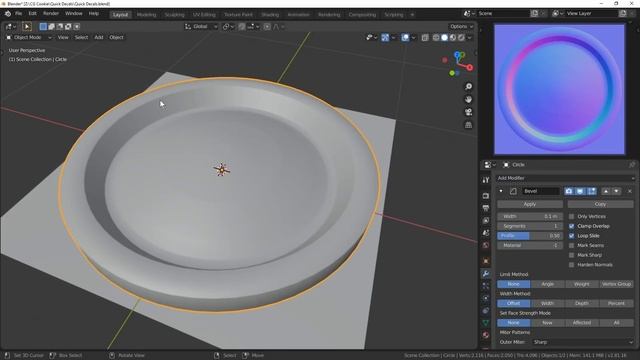
Task: Open the Output properties tab
Action: [486, 208]
